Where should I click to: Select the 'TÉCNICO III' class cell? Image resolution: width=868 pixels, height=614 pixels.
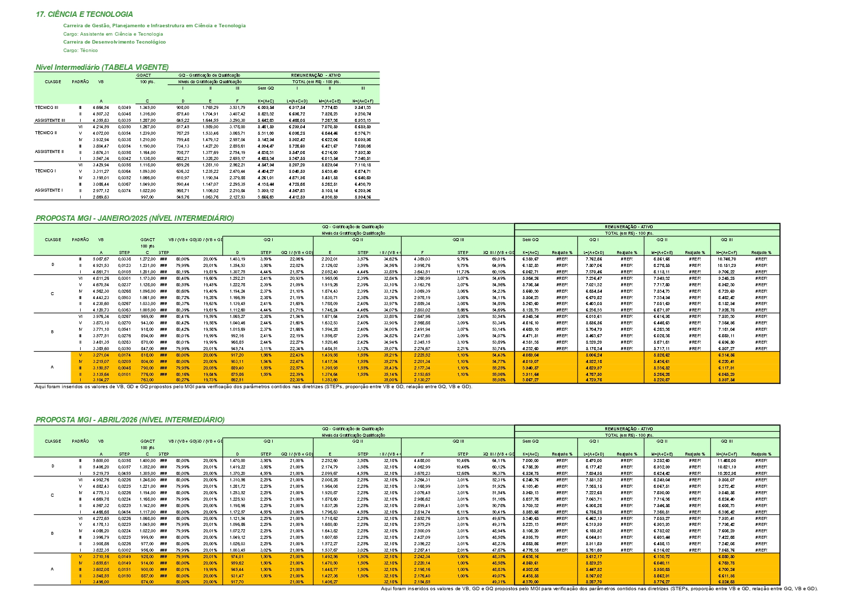pos(47,107)
